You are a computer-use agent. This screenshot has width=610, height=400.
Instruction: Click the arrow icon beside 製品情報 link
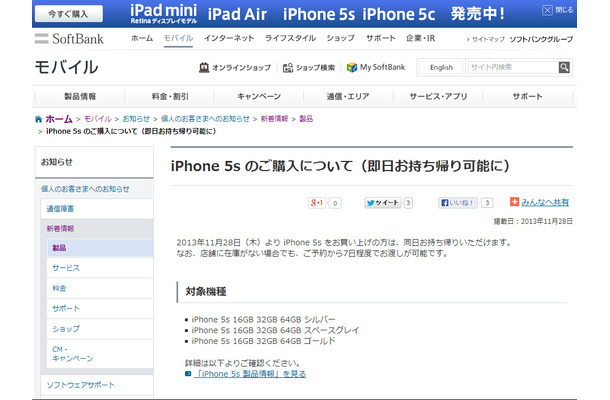tap(188, 374)
